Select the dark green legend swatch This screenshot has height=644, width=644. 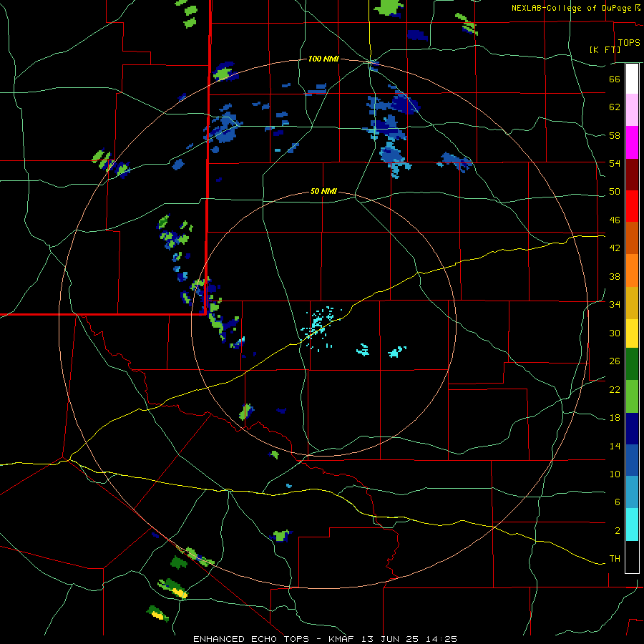(x=632, y=364)
